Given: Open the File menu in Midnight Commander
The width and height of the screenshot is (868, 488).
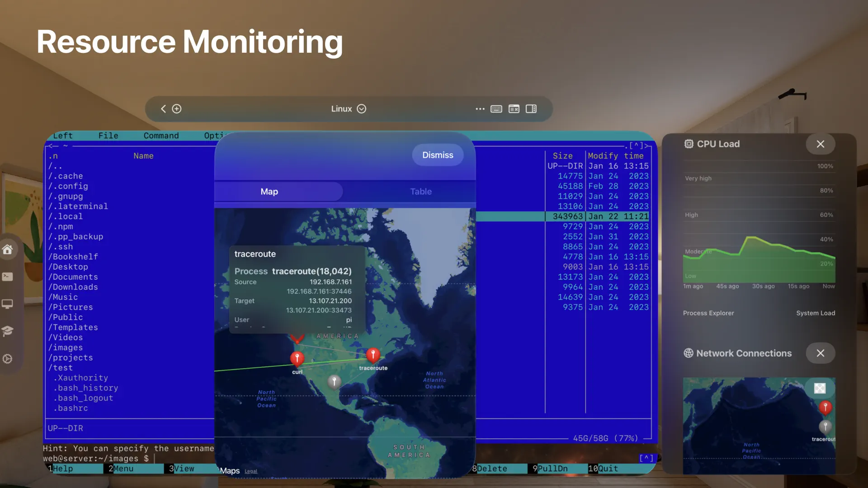Looking at the screenshot, I should tap(108, 136).
